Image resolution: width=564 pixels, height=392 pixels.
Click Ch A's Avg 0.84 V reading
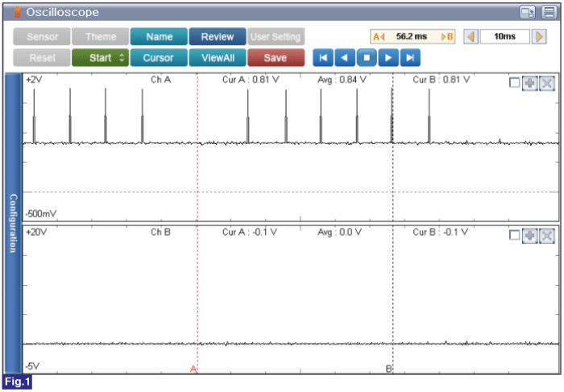pyautogui.click(x=342, y=80)
